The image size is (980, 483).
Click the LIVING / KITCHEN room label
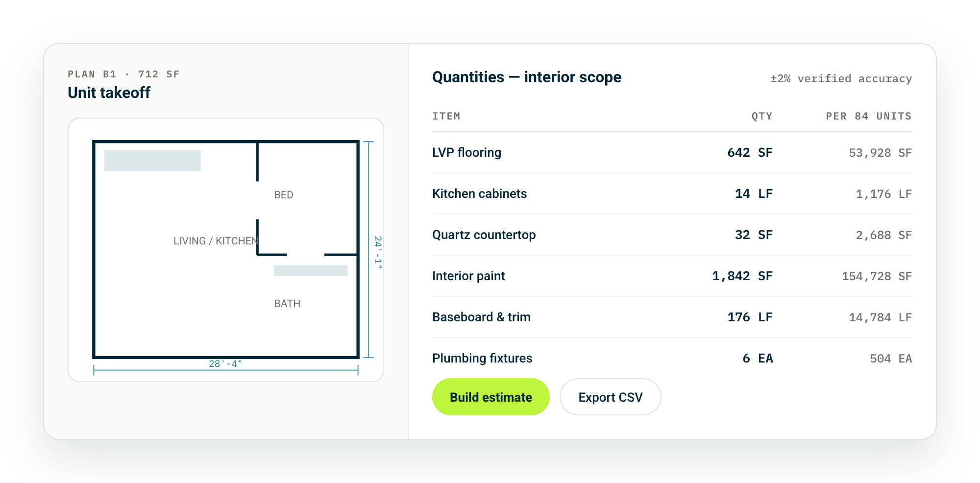pyautogui.click(x=216, y=241)
